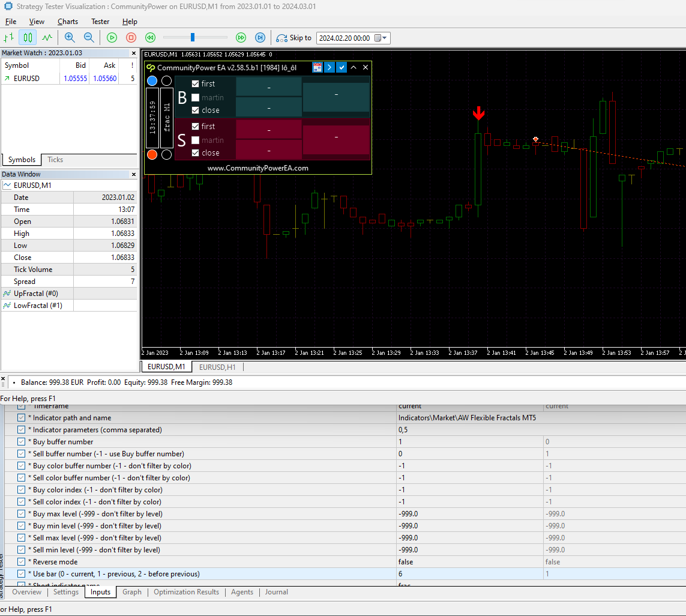
Task: Stop the strategy test
Action: pos(131,38)
